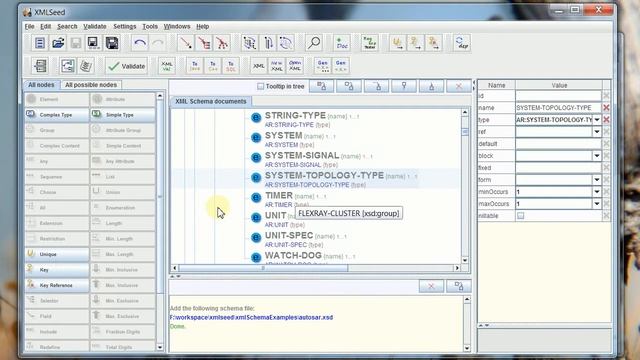Viewport: 640px width, 360px height.
Task: Open the Windows menu
Action: point(177,27)
